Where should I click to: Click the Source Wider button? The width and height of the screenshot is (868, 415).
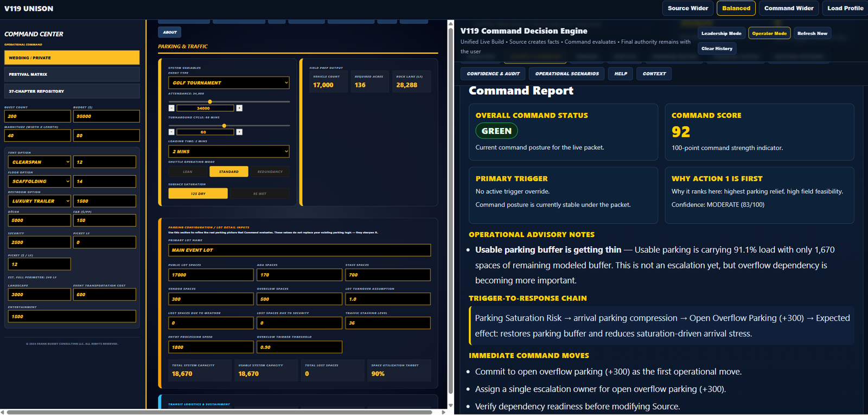coord(687,8)
